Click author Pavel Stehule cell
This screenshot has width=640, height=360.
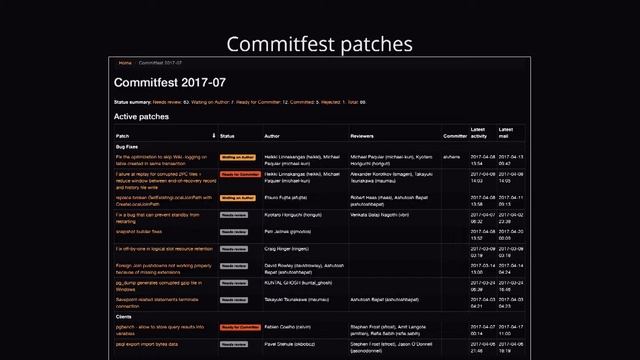[289, 344]
